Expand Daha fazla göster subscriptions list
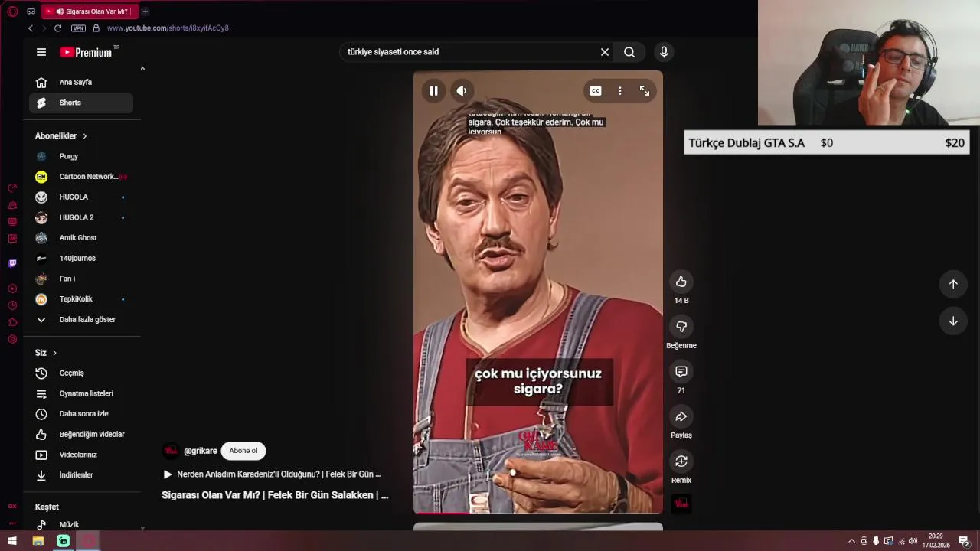 [81, 320]
